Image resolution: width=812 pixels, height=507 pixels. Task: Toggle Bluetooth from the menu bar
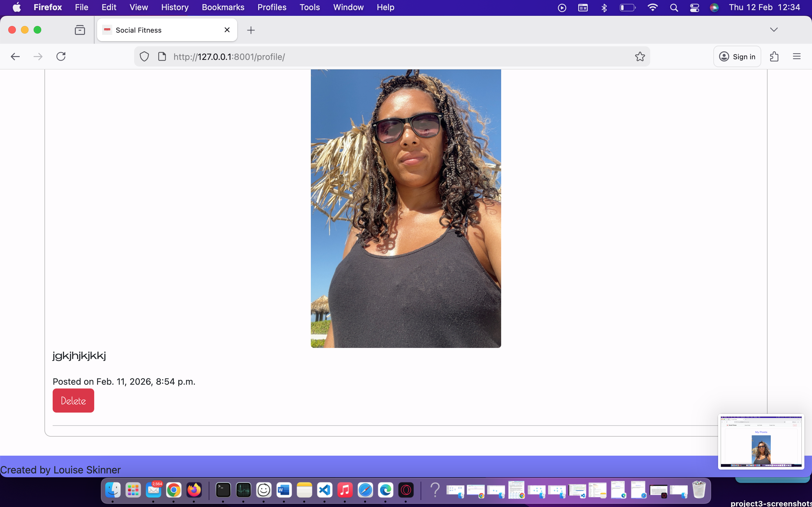604,7
